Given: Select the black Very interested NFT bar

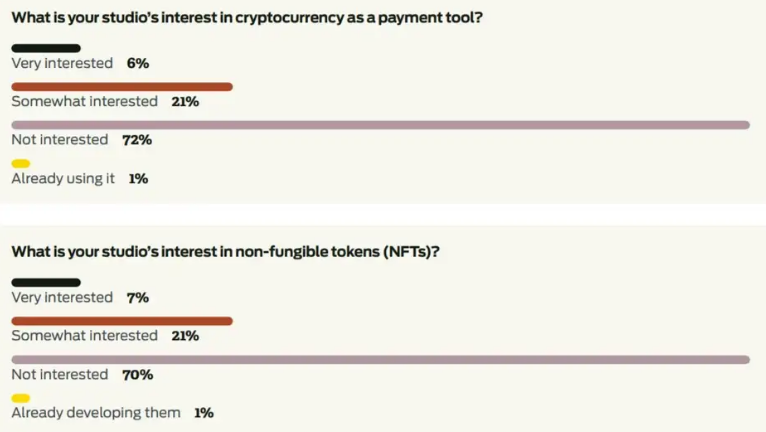Looking at the screenshot, I should 46,282.
